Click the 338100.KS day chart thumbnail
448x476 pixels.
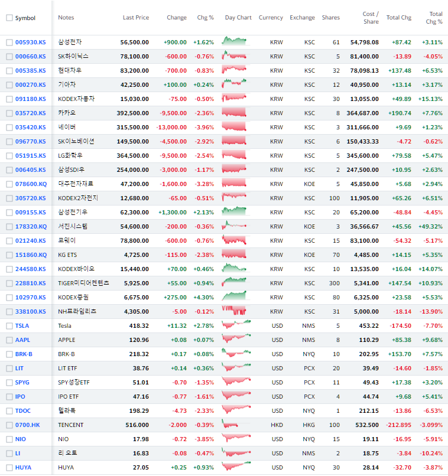click(x=236, y=311)
